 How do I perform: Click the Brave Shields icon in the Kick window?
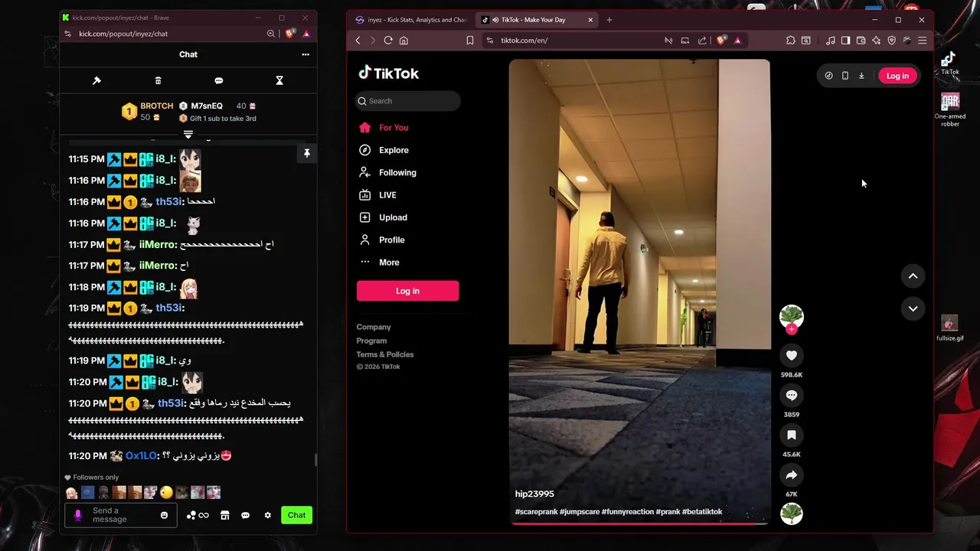coord(289,34)
